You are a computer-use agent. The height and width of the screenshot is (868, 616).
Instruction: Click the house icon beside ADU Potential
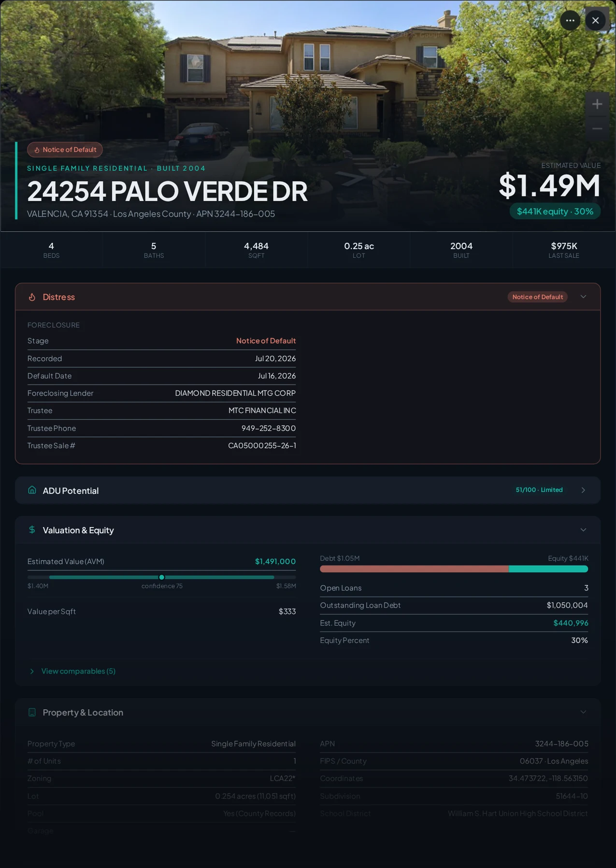point(32,490)
